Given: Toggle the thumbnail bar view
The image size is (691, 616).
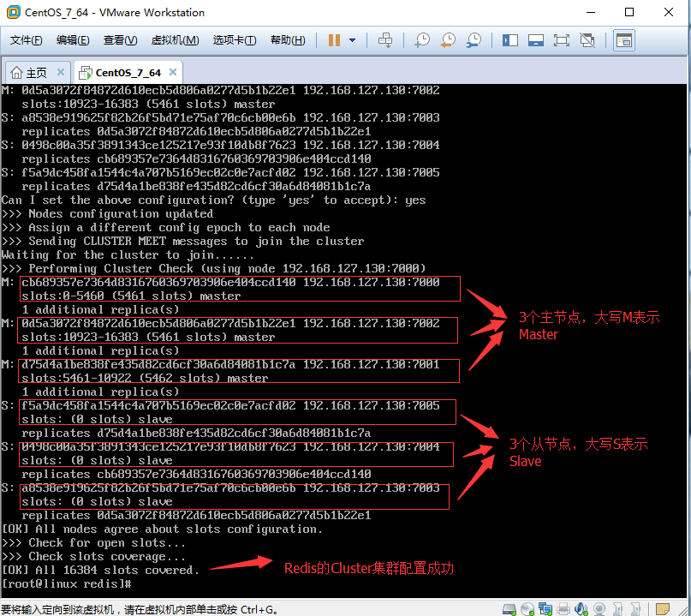Looking at the screenshot, I should click(x=535, y=40).
